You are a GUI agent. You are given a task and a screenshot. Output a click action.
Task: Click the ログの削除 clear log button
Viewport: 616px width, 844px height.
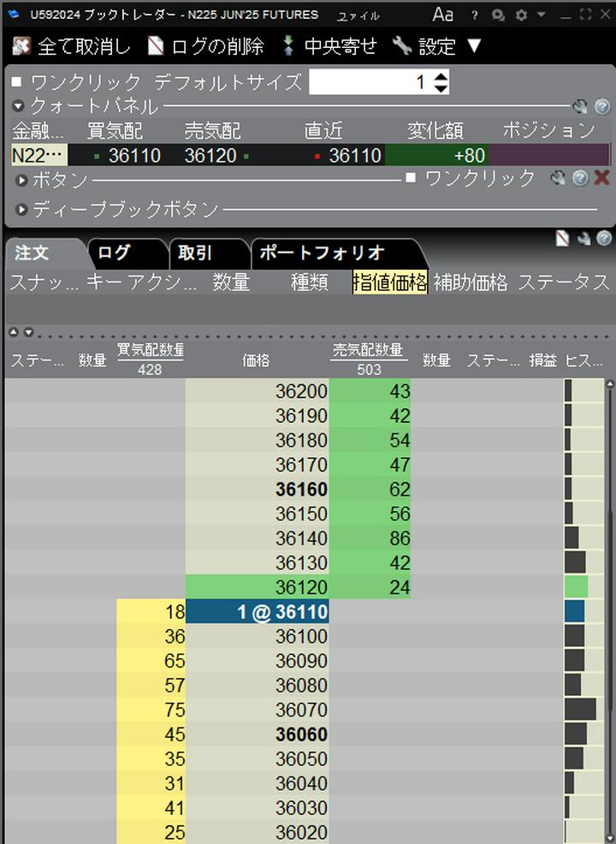pyautogui.click(x=205, y=46)
